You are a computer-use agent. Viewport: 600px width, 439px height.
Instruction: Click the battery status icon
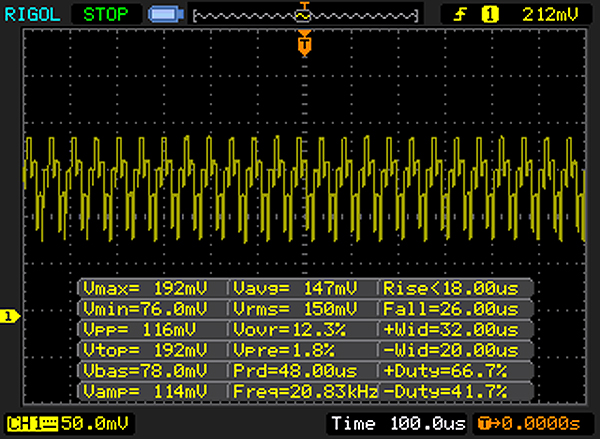pos(163,15)
